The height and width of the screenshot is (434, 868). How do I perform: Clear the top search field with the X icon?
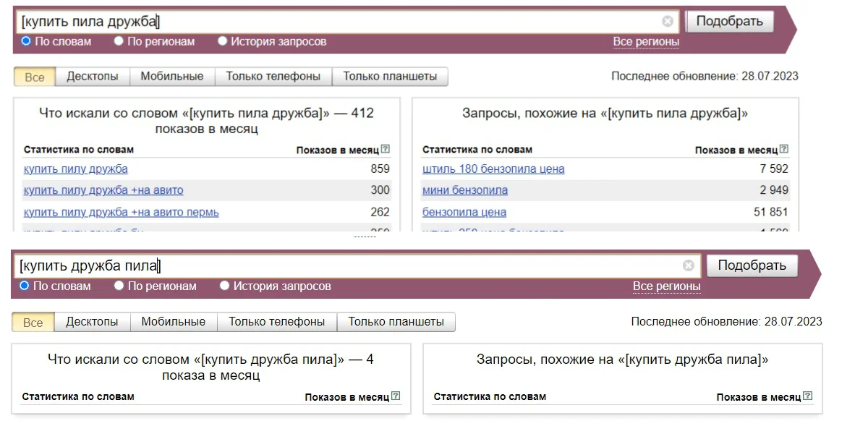tap(667, 22)
